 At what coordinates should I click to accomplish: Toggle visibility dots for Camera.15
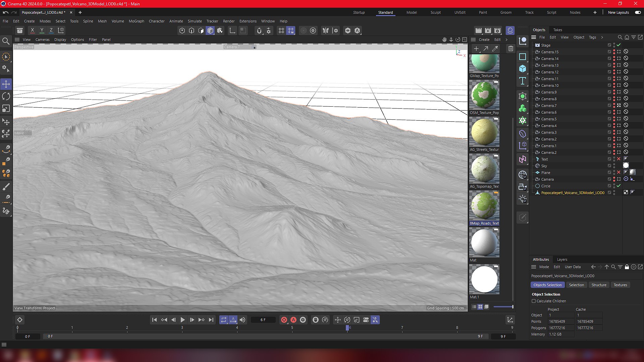pyautogui.click(x=614, y=52)
